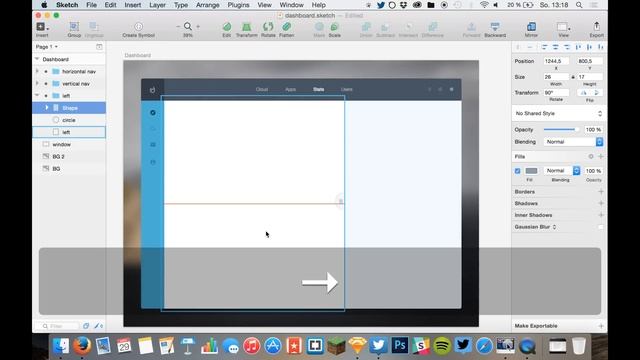Open the Gaussian Blur type selector
This screenshot has height=360, width=640.
536,227
